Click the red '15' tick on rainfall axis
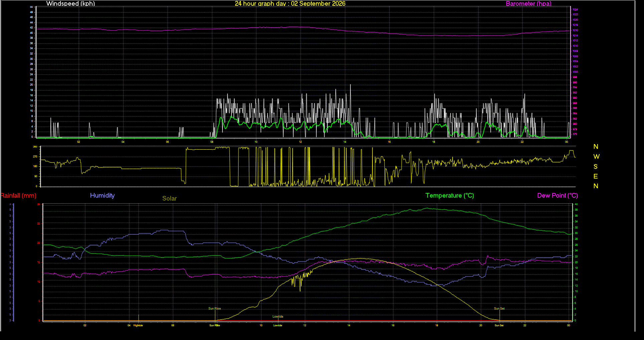644x340 pixels. click(38, 262)
